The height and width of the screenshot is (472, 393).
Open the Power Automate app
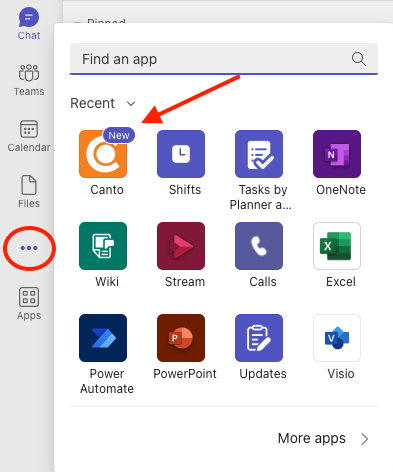pos(103,338)
